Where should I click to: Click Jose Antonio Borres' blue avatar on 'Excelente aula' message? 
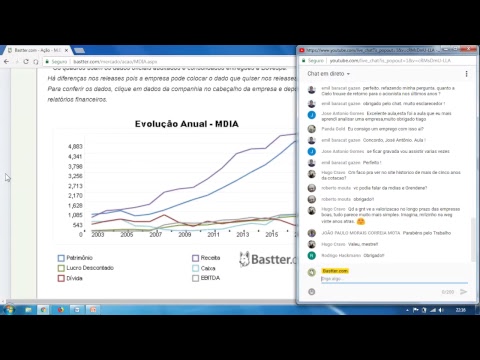click(x=312, y=115)
